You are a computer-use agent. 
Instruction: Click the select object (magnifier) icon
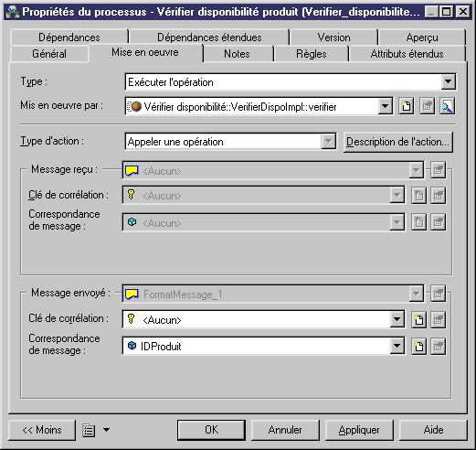[447, 106]
